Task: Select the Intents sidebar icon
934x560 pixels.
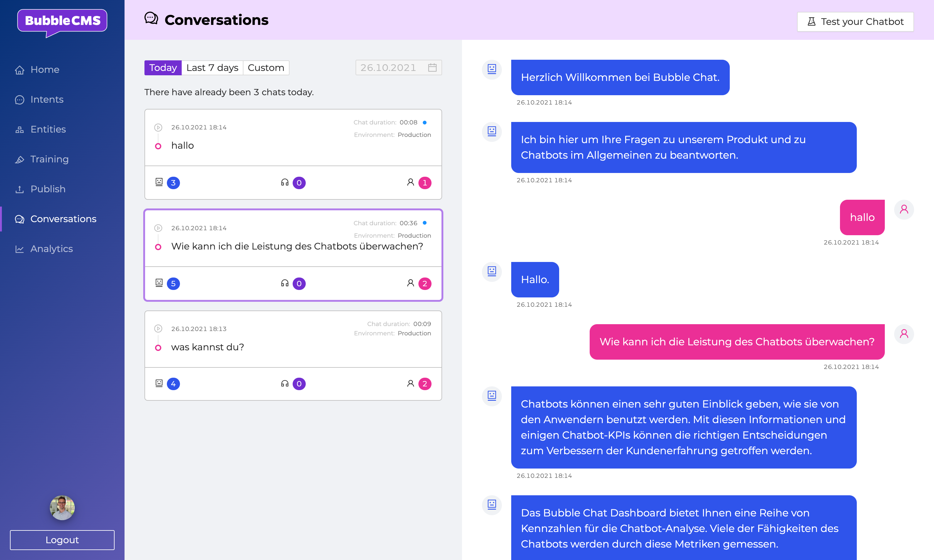Action: pyautogui.click(x=20, y=100)
